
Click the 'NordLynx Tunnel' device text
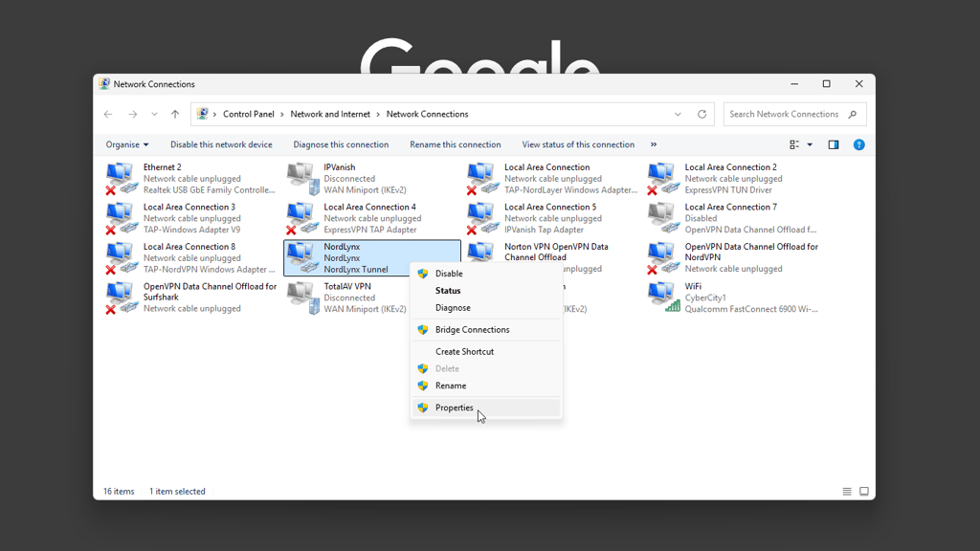[x=356, y=269]
